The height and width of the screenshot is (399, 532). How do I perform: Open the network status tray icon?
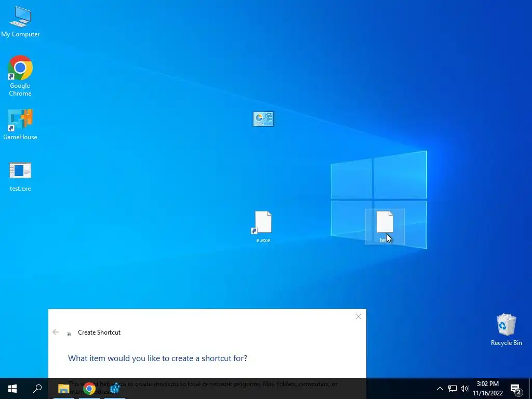pos(453,389)
